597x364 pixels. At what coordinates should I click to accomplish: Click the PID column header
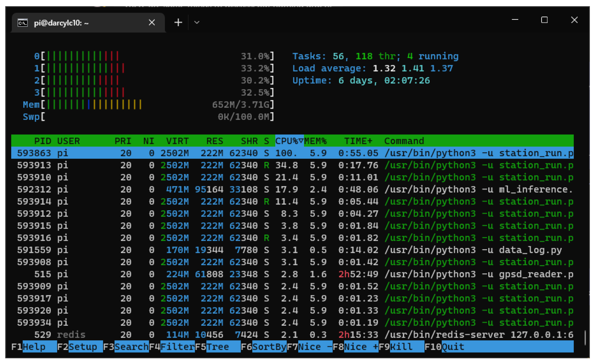click(42, 141)
